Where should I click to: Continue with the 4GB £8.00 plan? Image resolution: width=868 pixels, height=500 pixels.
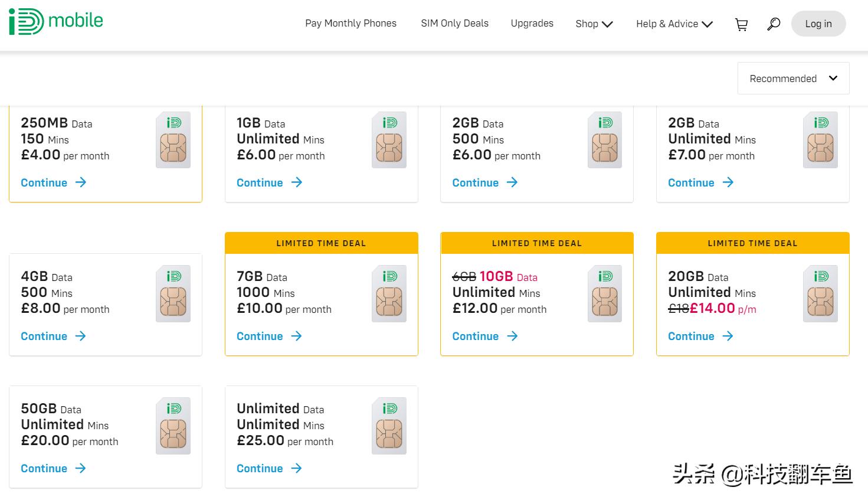(x=54, y=336)
